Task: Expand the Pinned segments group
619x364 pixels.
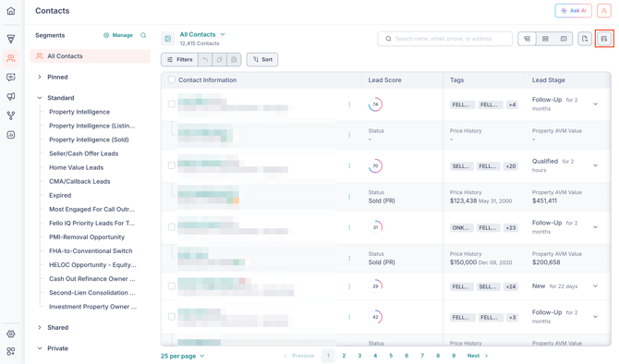Action: click(40, 77)
